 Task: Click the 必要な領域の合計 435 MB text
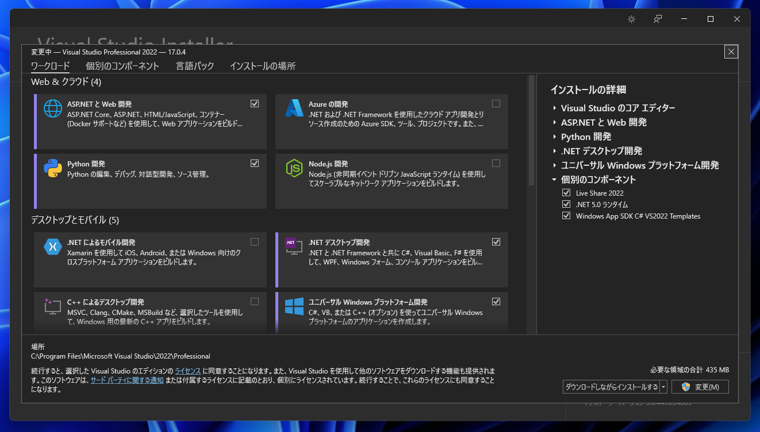pos(690,370)
